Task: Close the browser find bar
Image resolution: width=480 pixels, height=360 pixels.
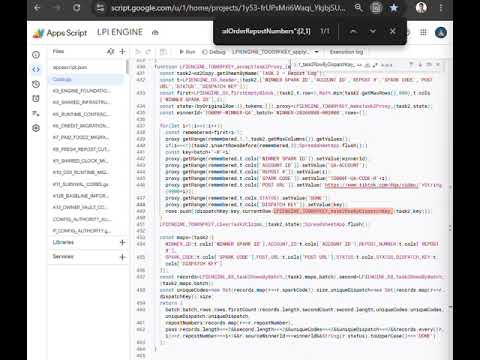Action: click(393, 31)
